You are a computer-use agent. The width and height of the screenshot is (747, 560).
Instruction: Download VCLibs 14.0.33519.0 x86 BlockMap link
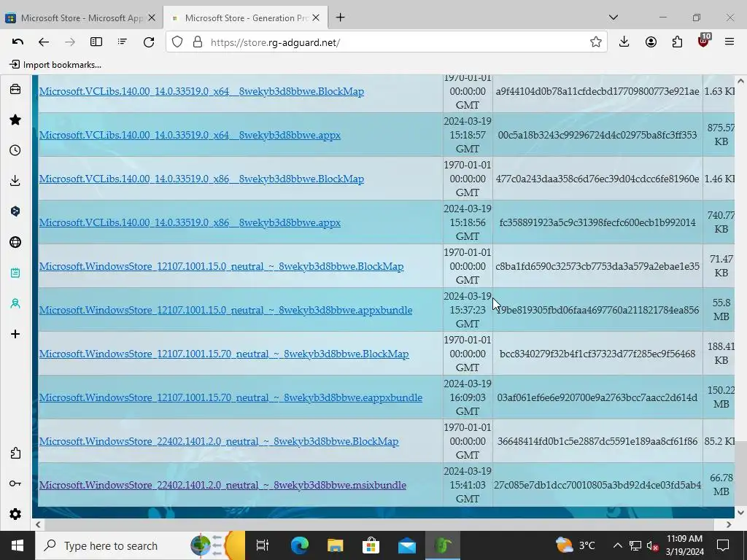click(x=201, y=179)
